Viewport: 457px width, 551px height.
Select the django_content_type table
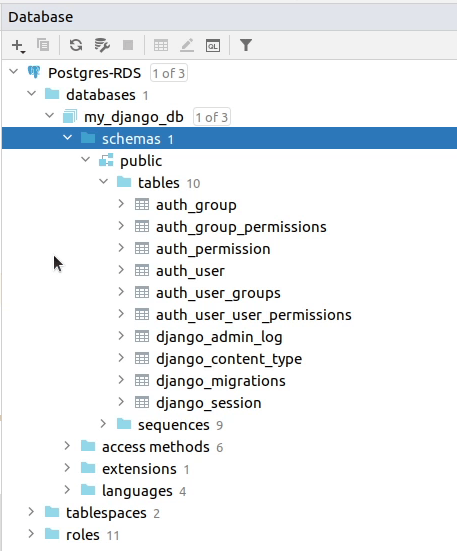(229, 359)
